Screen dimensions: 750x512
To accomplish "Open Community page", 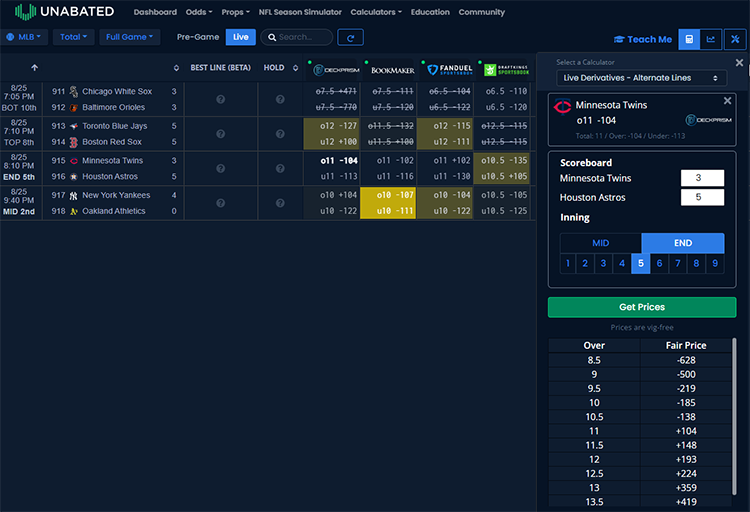I will [x=482, y=12].
